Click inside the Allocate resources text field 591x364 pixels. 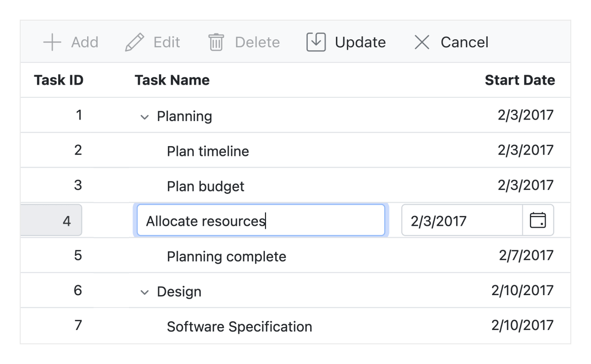(x=260, y=220)
